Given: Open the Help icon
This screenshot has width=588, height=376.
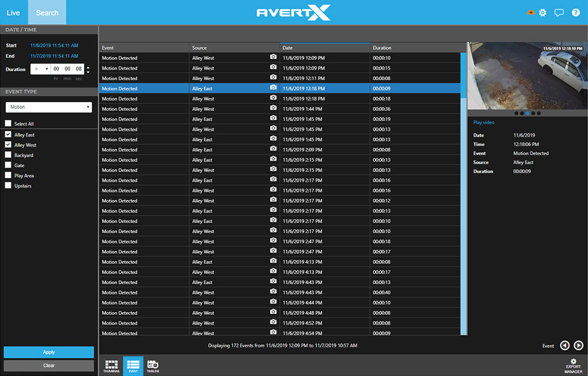Looking at the screenshot, I should pos(575,12).
